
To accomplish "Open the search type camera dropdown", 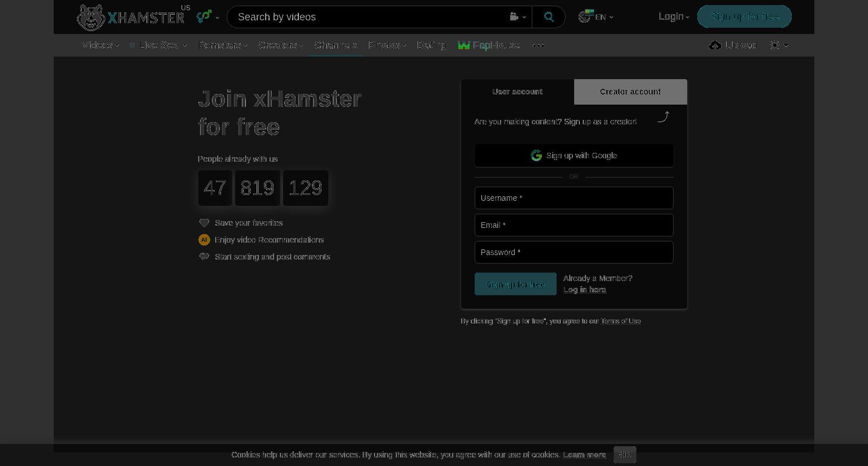I will (518, 17).
